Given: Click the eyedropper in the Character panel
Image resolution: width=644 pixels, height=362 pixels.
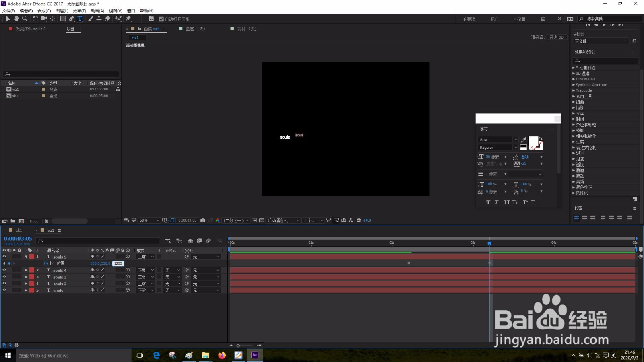Looking at the screenshot, I should point(524,140).
